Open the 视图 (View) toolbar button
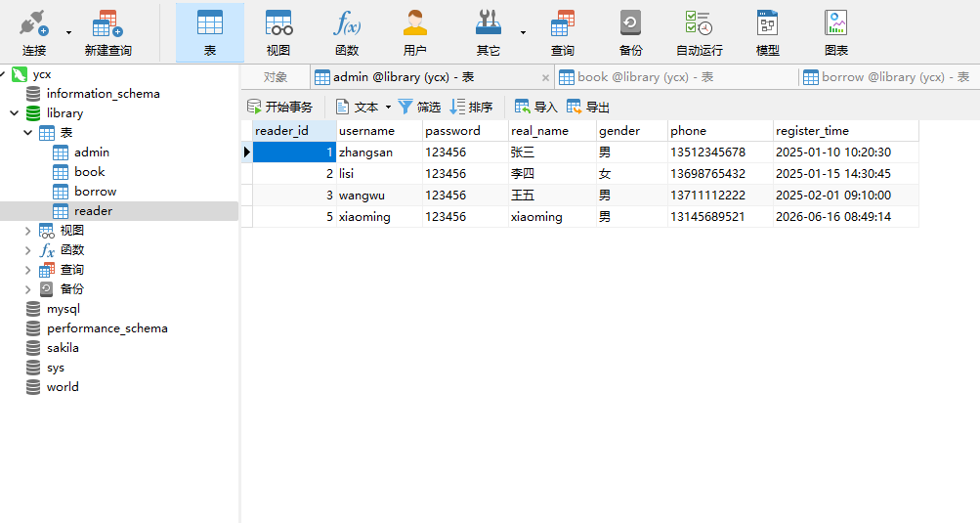This screenshot has width=980, height=523. click(x=278, y=32)
